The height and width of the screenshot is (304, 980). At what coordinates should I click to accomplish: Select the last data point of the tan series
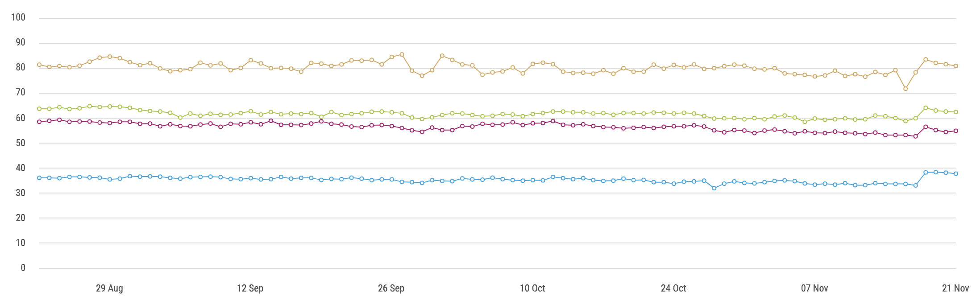tap(956, 66)
